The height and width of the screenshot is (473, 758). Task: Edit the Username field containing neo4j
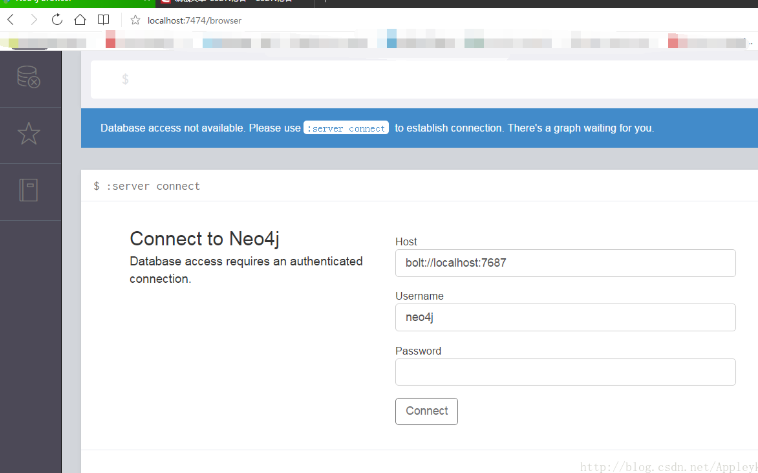565,317
